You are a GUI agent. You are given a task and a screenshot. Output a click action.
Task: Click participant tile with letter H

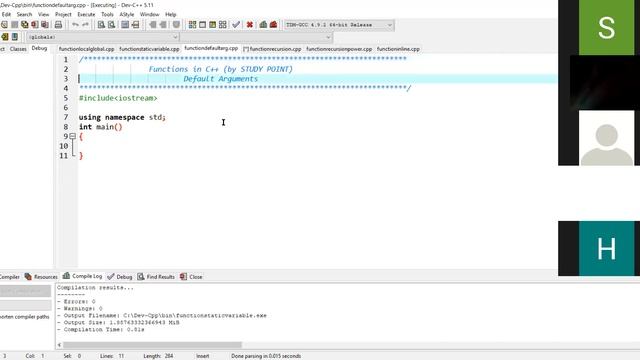[x=607, y=249]
